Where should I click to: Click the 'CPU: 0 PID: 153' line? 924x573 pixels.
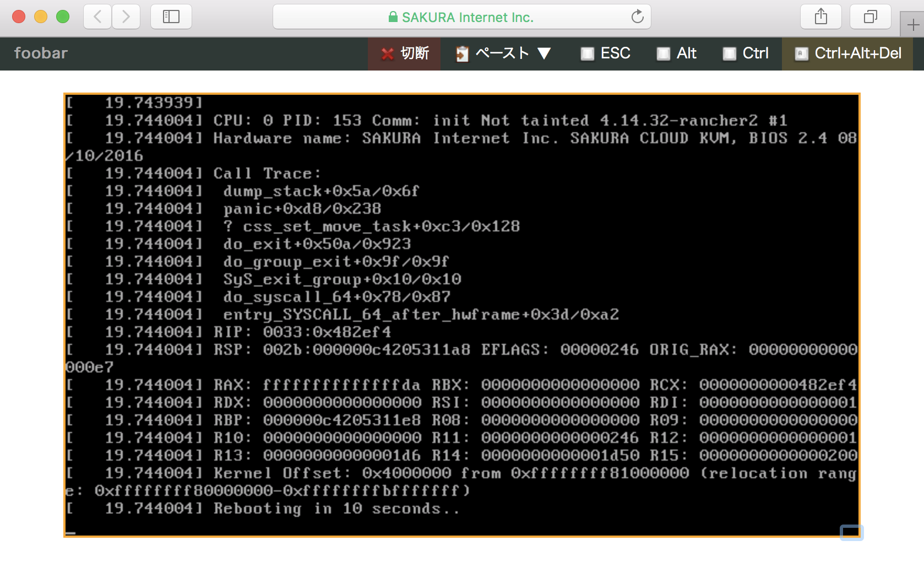tap(427, 121)
